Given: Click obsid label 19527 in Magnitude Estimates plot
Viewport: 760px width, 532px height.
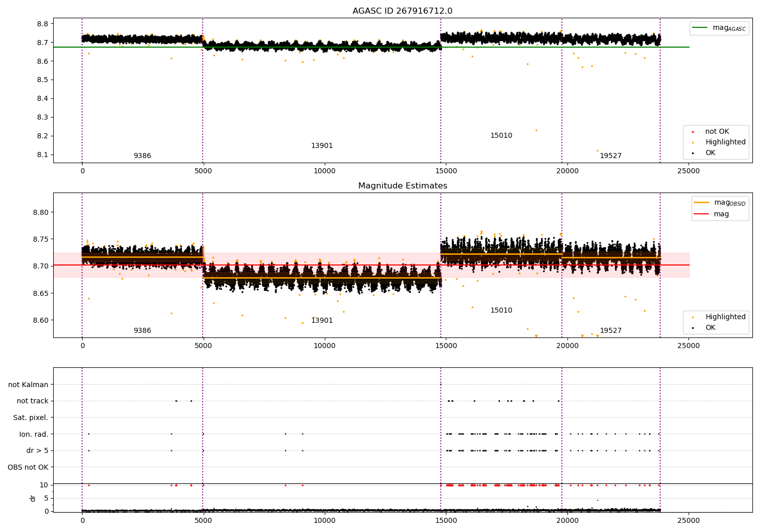Looking at the screenshot, I should pyautogui.click(x=611, y=331).
